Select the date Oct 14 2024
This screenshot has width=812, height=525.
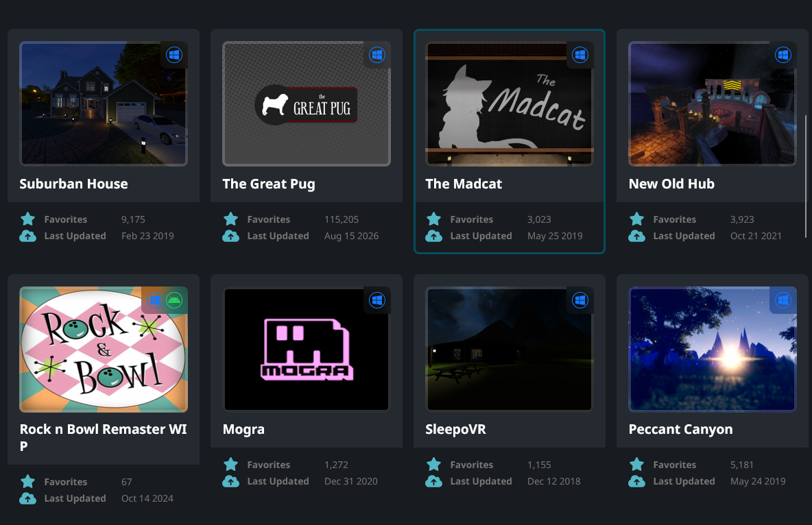(147, 498)
